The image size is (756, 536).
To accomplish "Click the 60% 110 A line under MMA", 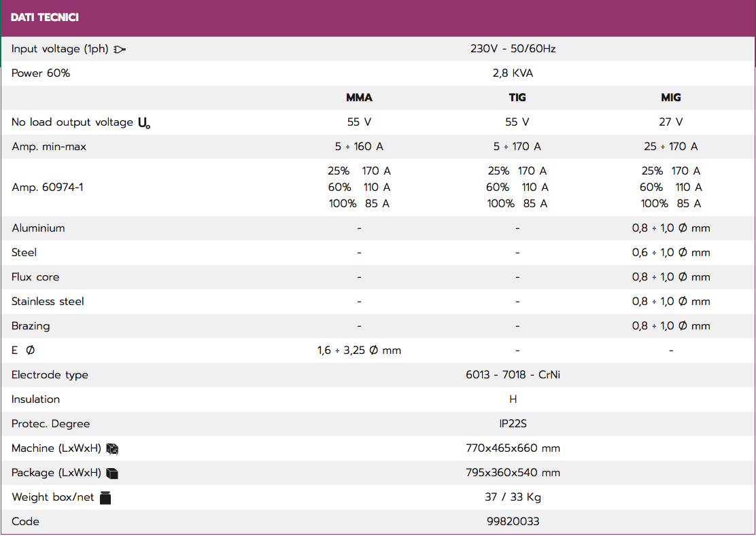I will tap(359, 187).
